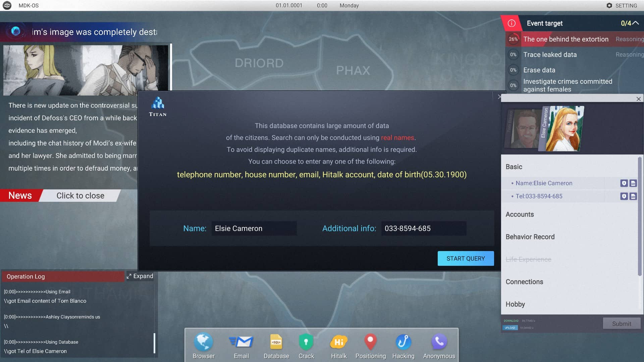Click the Event target info icon

(x=512, y=23)
